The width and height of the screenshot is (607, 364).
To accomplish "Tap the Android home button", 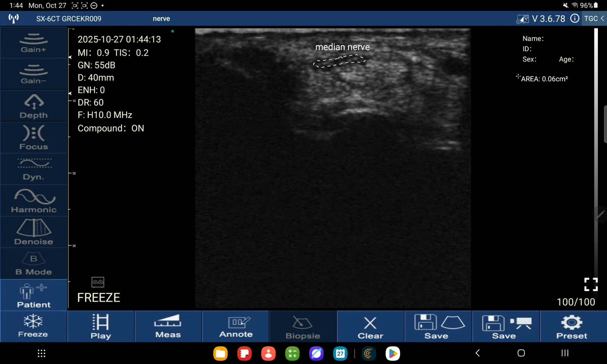I will tap(521, 353).
